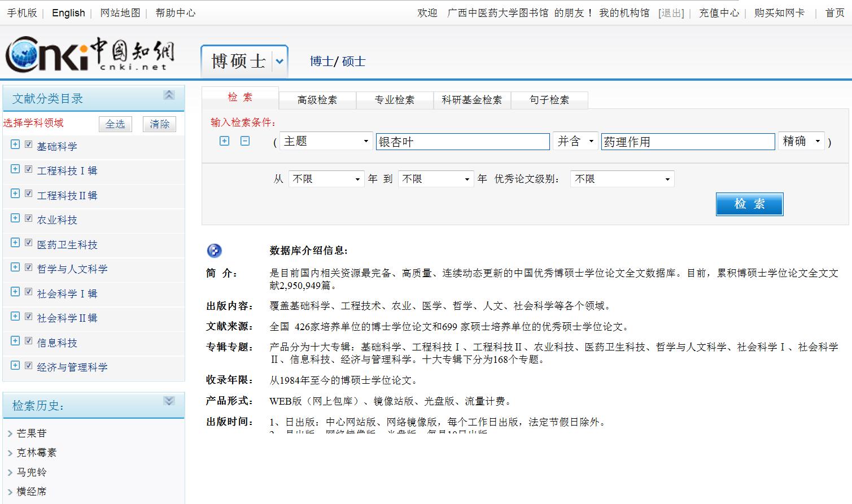Switch to the 高级检索 tab
Screen dimensions: 852x504
tap(317, 100)
